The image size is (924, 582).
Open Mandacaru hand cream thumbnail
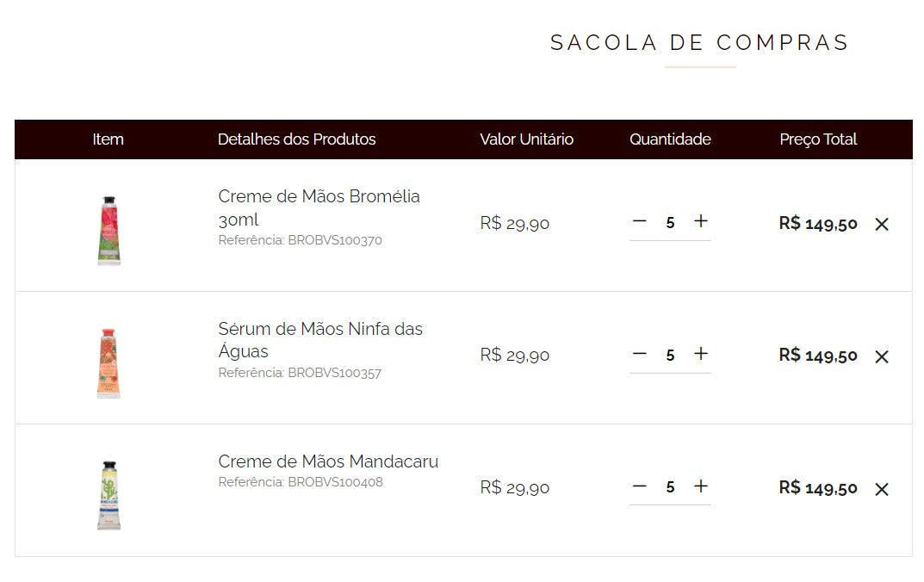tap(109, 495)
